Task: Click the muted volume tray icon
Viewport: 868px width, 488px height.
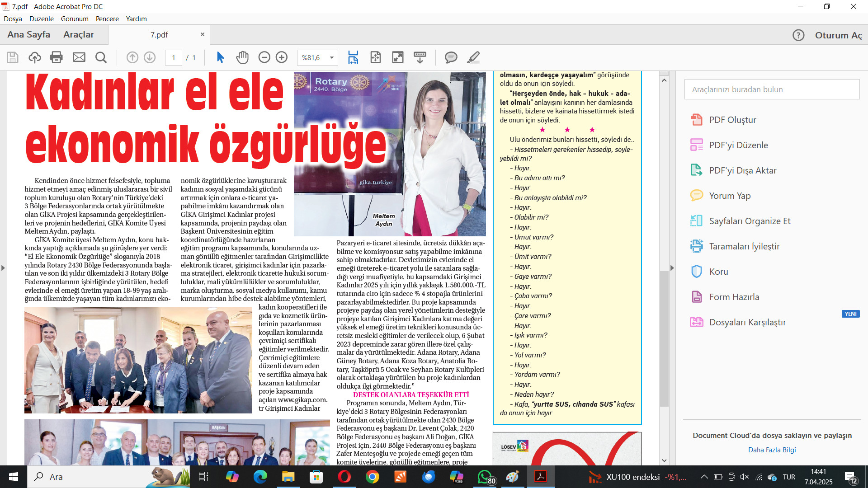Action: 745,477
